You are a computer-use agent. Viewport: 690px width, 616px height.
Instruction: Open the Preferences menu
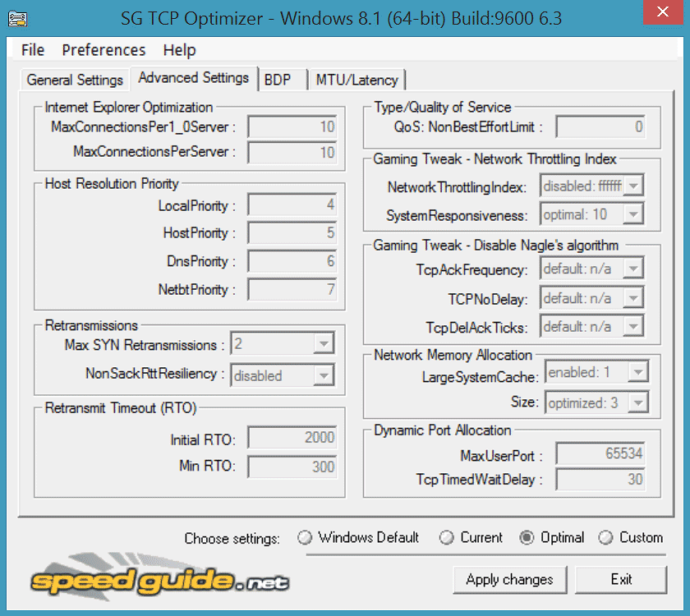coord(103,50)
